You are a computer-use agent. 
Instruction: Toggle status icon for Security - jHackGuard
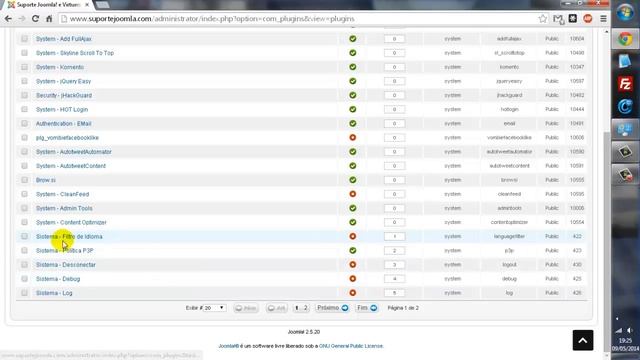[x=353, y=95]
